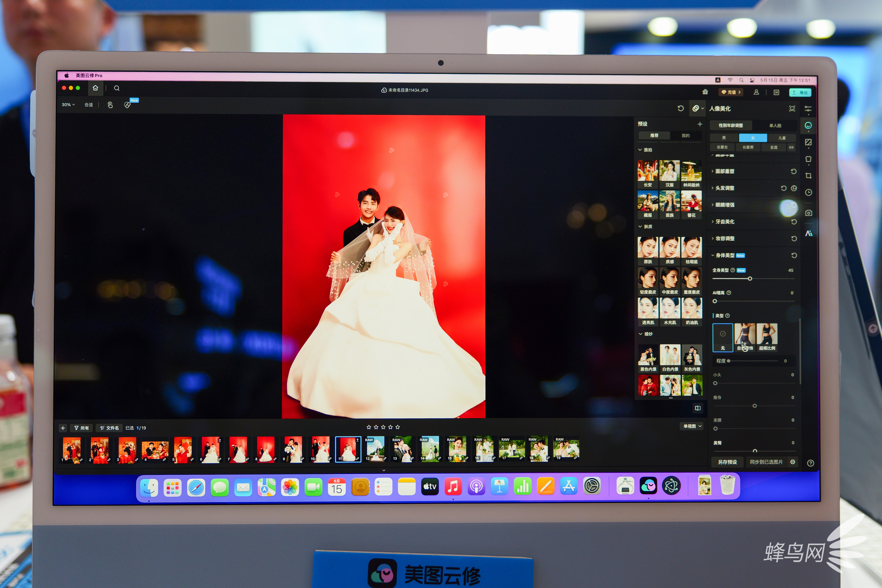Select the AI text tool icon

(x=809, y=233)
